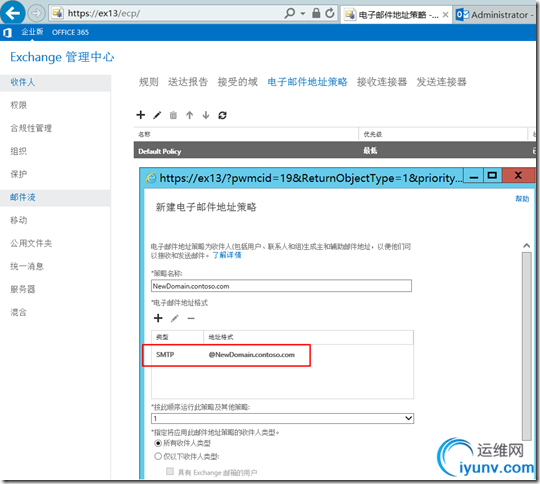Edit the selected email address format
The height and width of the screenshot is (484, 540).
pos(175,318)
